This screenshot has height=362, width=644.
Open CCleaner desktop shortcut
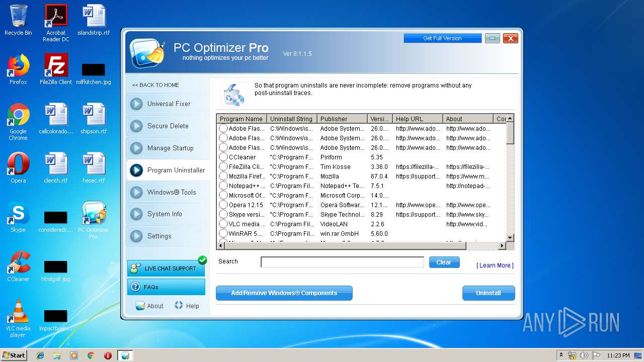[18, 266]
